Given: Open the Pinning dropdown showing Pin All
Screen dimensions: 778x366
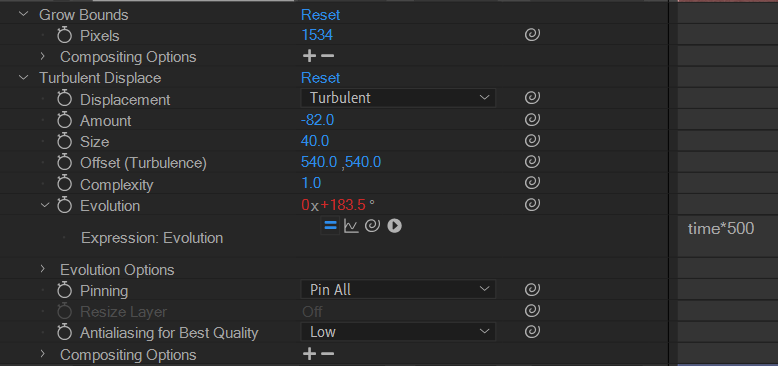Looking at the screenshot, I should [x=398, y=290].
